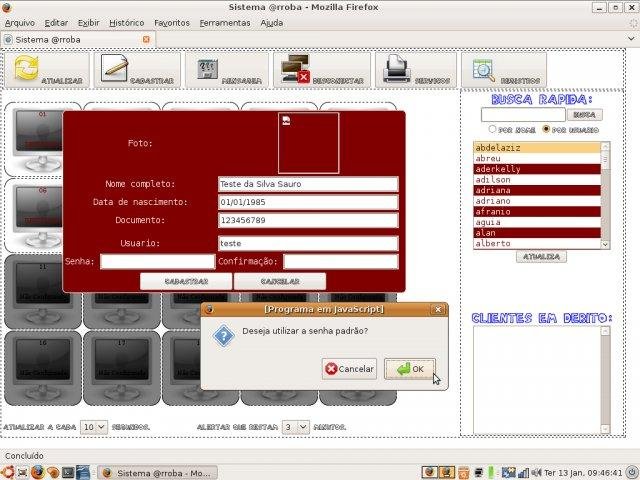Click the Usuario input field

(x=308, y=243)
